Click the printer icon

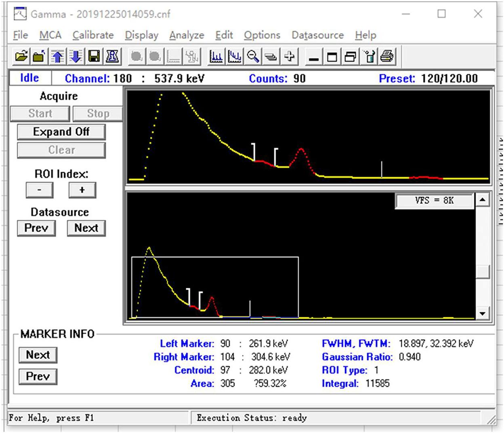[x=387, y=57]
